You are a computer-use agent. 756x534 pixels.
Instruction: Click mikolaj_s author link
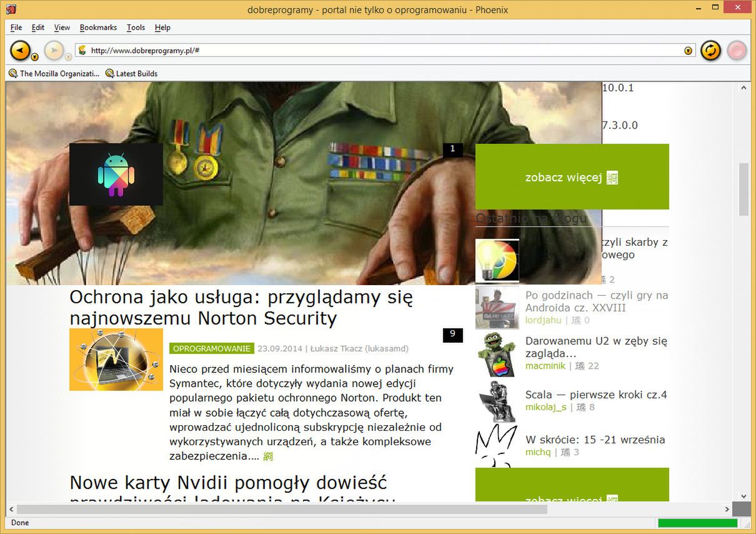(x=546, y=407)
